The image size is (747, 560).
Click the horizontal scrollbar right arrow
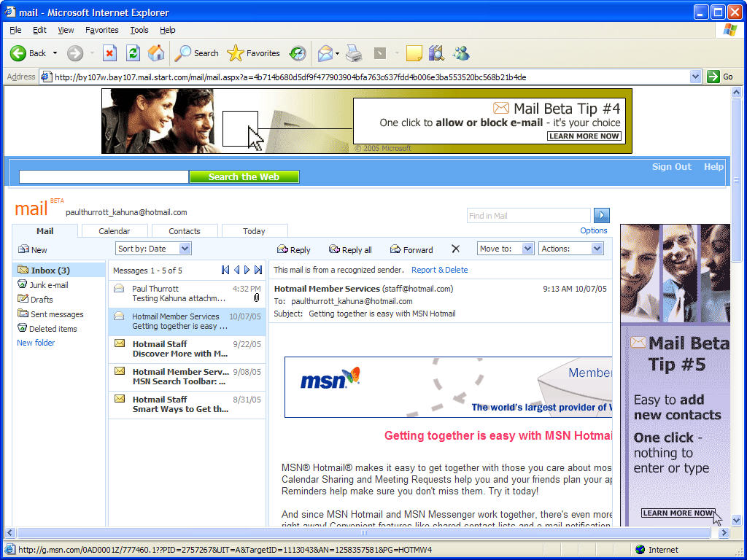[724, 533]
